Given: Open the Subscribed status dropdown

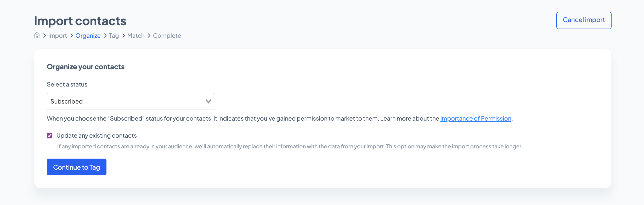Looking at the screenshot, I should pos(130,101).
